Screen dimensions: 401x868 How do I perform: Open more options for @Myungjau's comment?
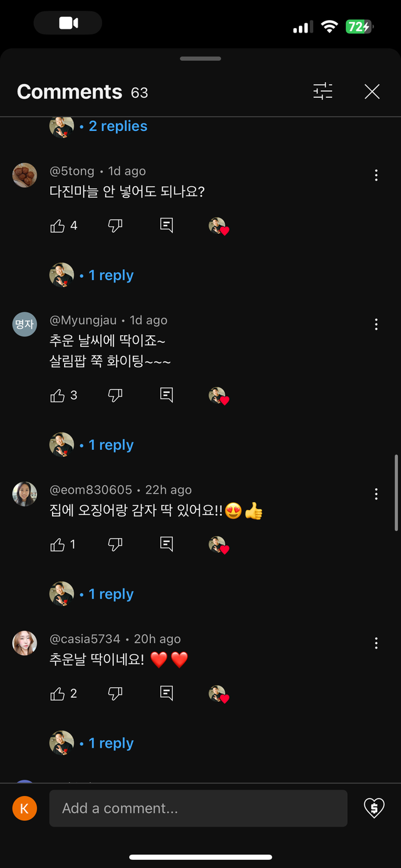click(376, 324)
